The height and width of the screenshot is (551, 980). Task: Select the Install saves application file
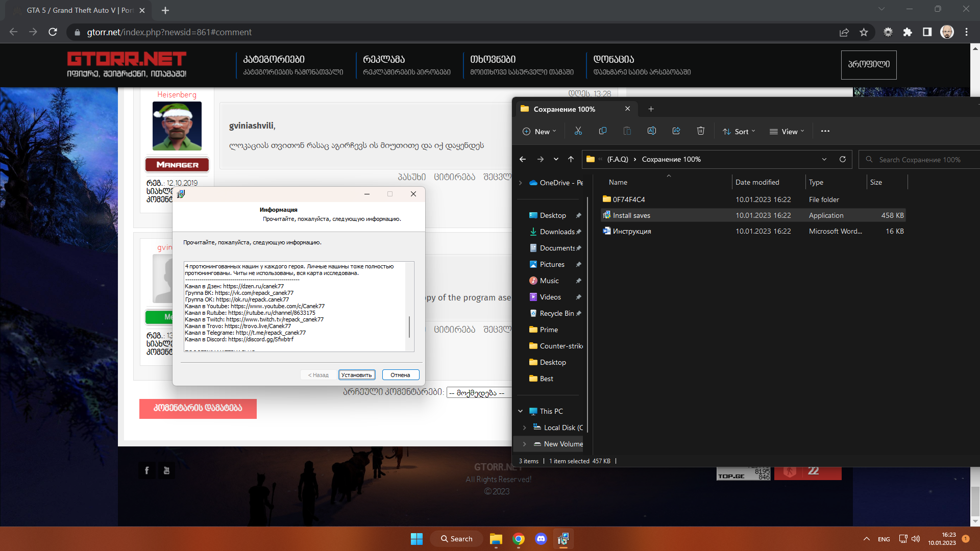click(753, 215)
